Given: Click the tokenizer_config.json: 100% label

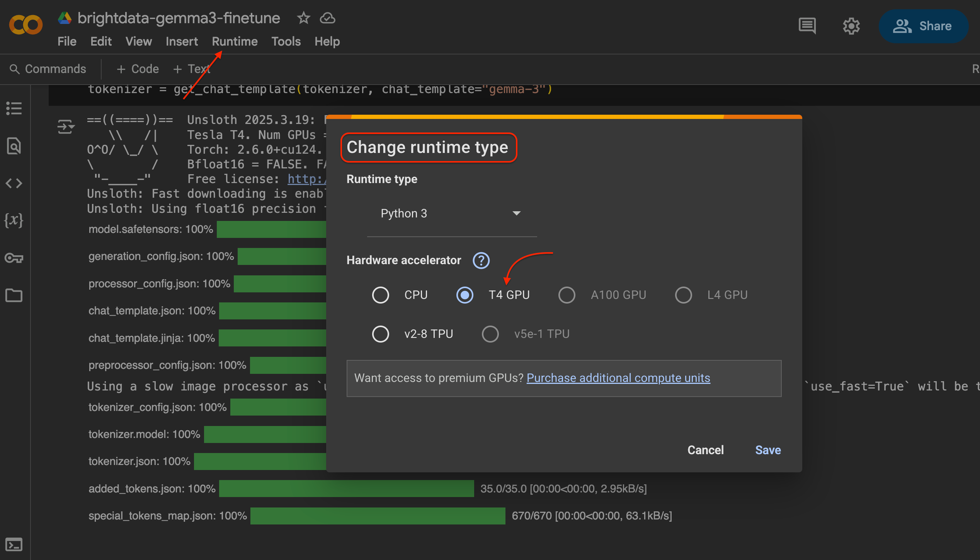Looking at the screenshot, I should [x=157, y=407].
